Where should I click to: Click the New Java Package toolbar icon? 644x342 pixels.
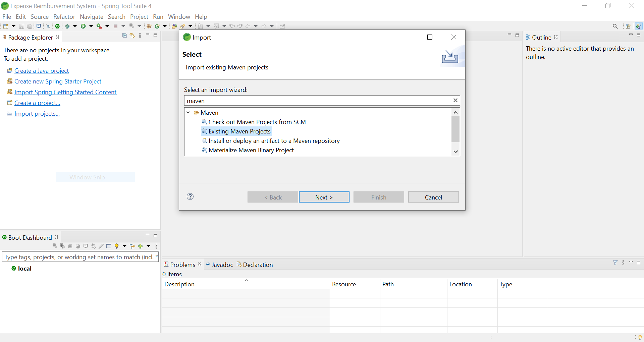click(x=149, y=26)
